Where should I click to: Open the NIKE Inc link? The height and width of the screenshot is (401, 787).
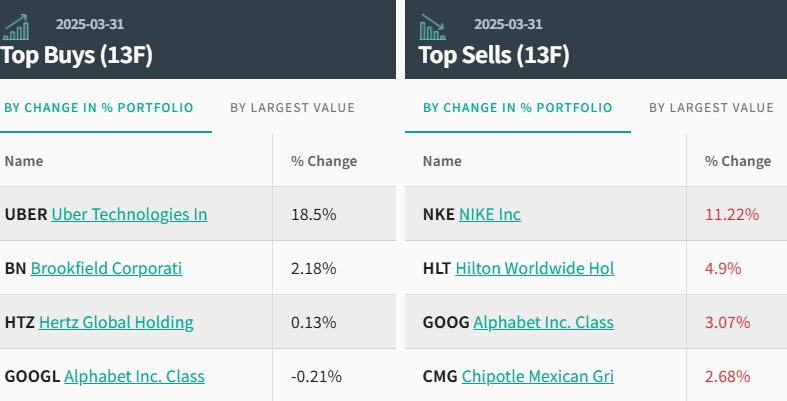pyautogui.click(x=490, y=214)
